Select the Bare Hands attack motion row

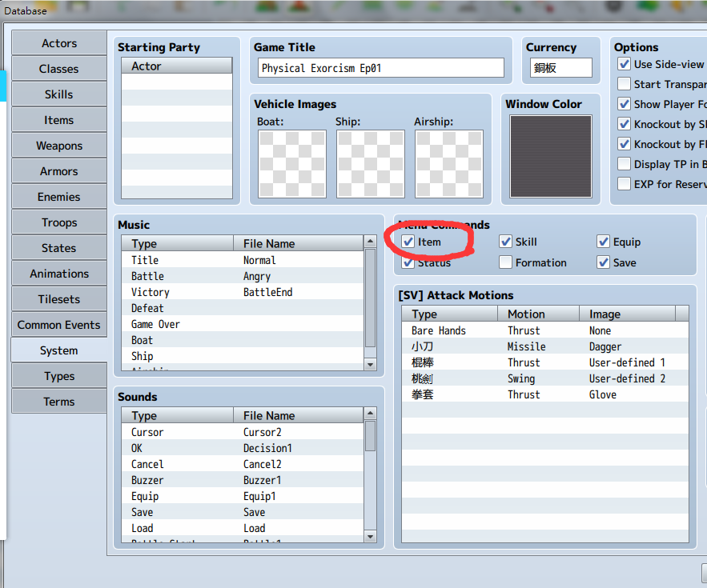tap(545, 330)
